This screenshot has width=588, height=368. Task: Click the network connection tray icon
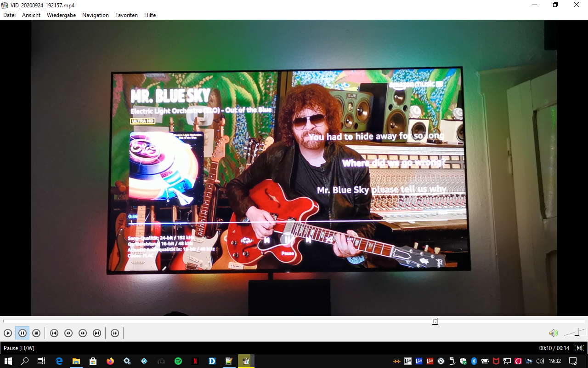[507, 361]
